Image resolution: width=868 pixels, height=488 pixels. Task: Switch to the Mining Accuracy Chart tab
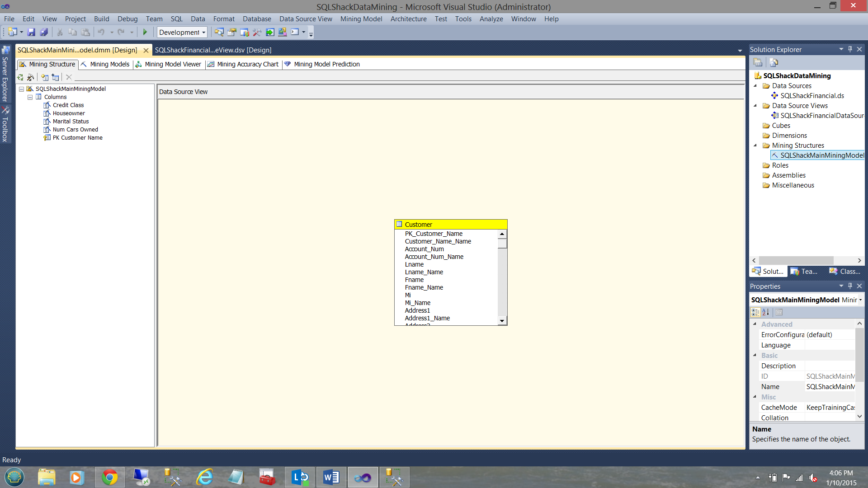(247, 64)
